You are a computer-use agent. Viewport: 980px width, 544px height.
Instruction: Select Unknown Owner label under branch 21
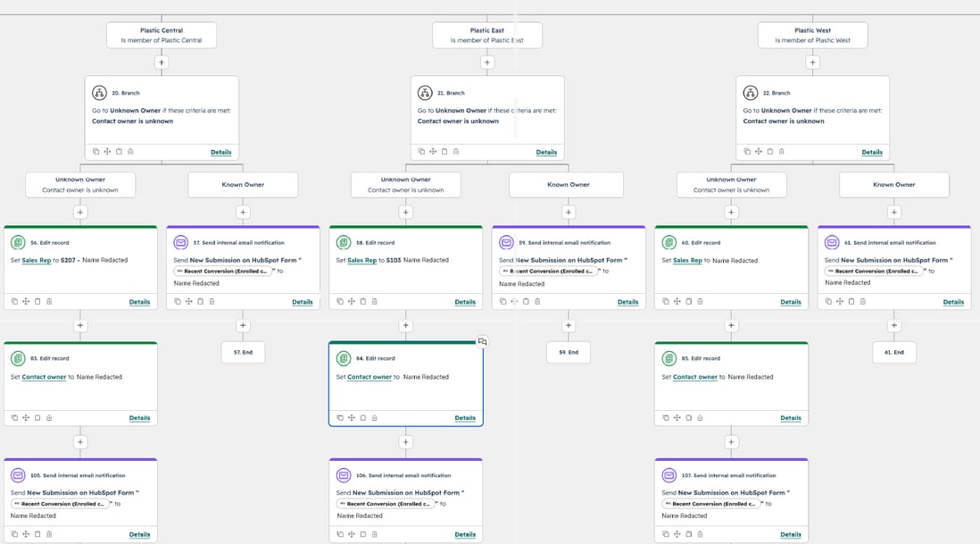[x=405, y=185]
